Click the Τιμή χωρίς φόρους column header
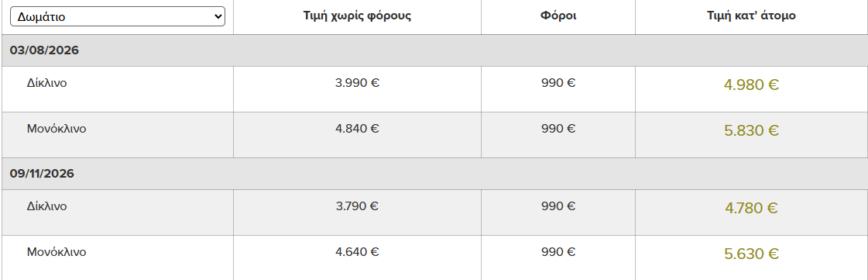868x280 pixels. click(x=357, y=16)
